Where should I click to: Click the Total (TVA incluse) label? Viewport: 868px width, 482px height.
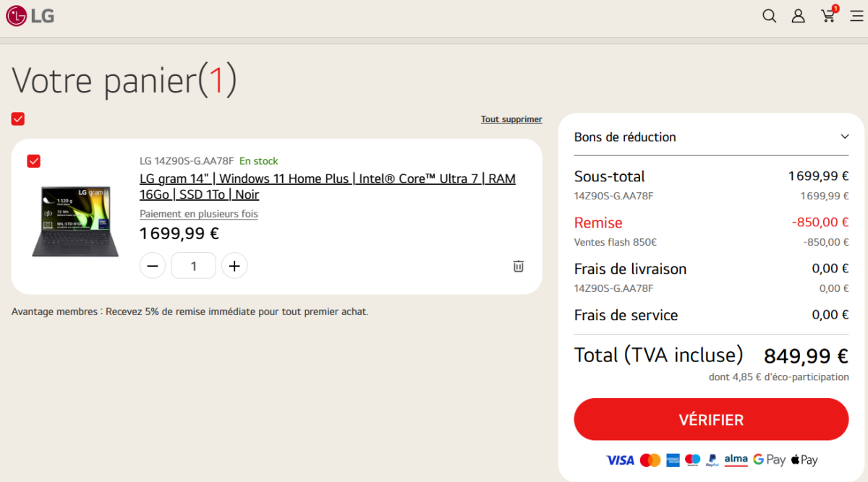(658, 355)
